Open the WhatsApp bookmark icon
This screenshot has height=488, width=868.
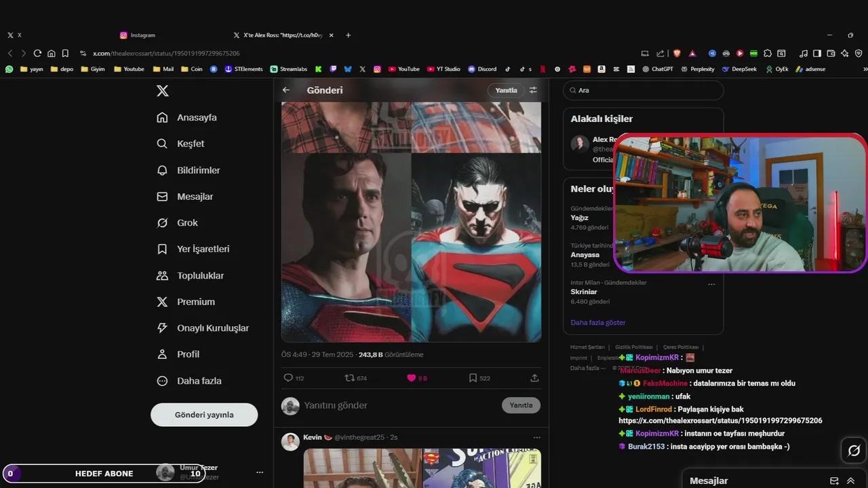point(9,69)
